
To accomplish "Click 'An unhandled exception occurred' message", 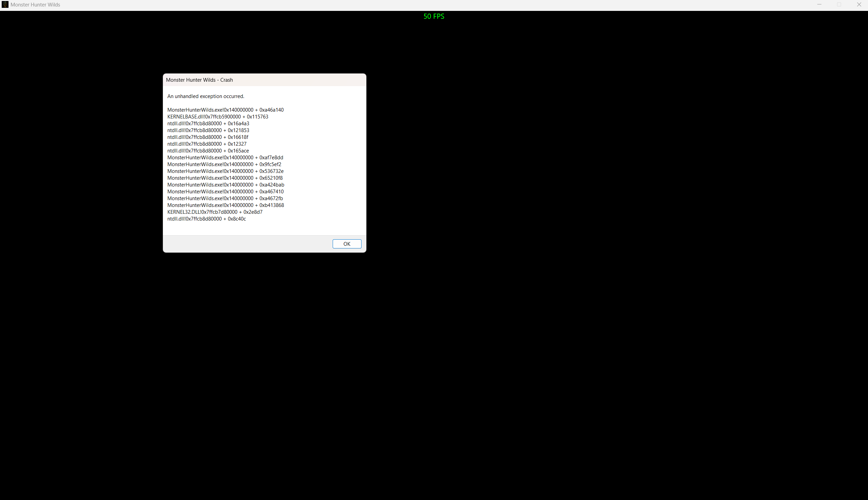I will tap(205, 97).
